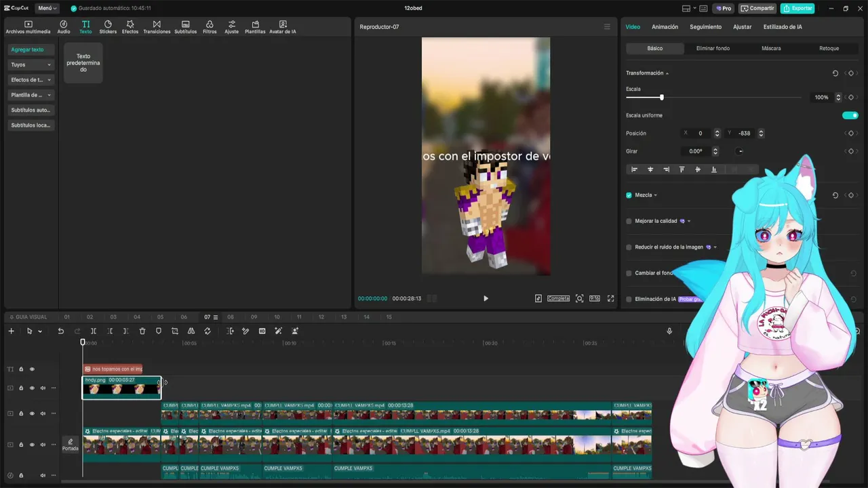Rotate the clip using timeline toolbar icon
This screenshot has height=488, width=868.
tap(208, 331)
